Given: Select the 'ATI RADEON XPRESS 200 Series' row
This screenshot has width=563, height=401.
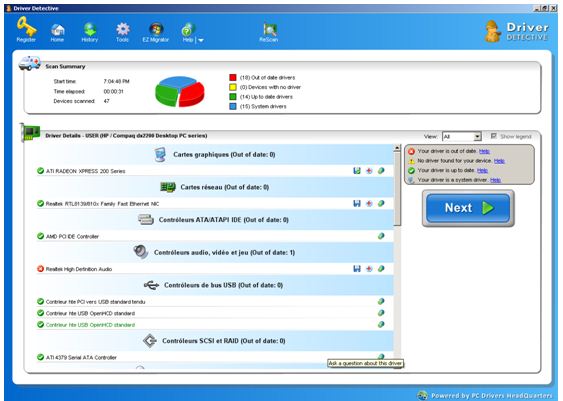Looking at the screenshot, I should [x=214, y=171].
